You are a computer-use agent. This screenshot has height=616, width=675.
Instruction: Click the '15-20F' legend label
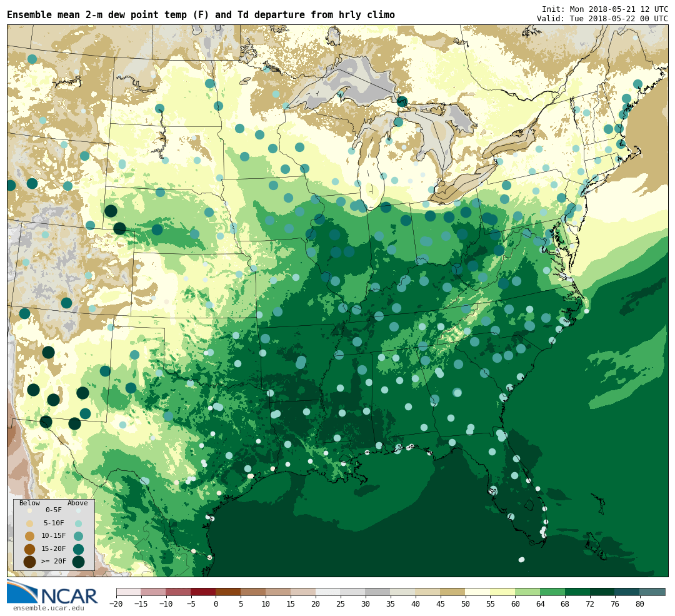click(x=54, y=548)
